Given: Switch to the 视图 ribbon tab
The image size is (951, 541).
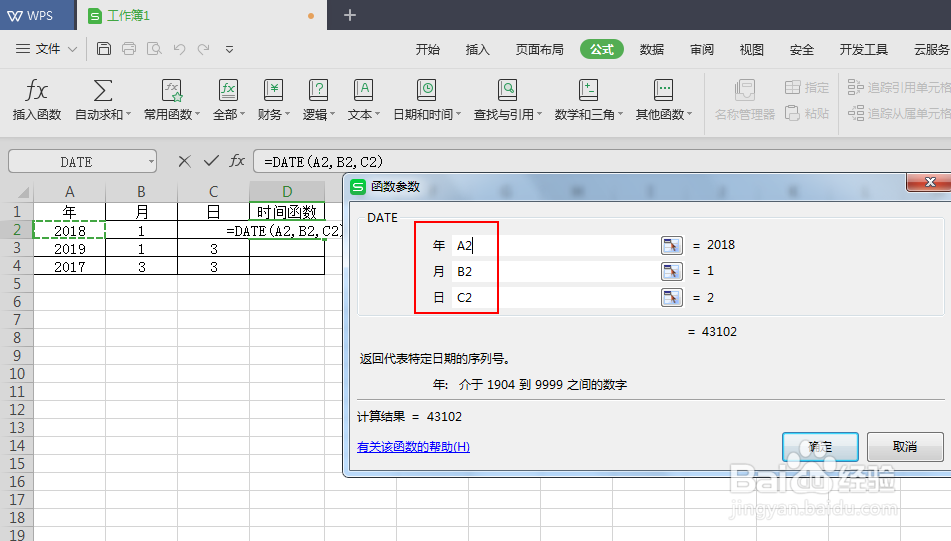Looking at the screenshot, I should (751, 50).
